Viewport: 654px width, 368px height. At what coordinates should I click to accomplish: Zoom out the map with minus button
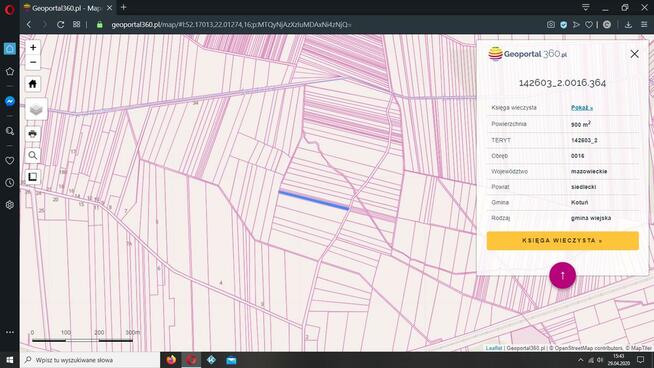click(33, 62)
